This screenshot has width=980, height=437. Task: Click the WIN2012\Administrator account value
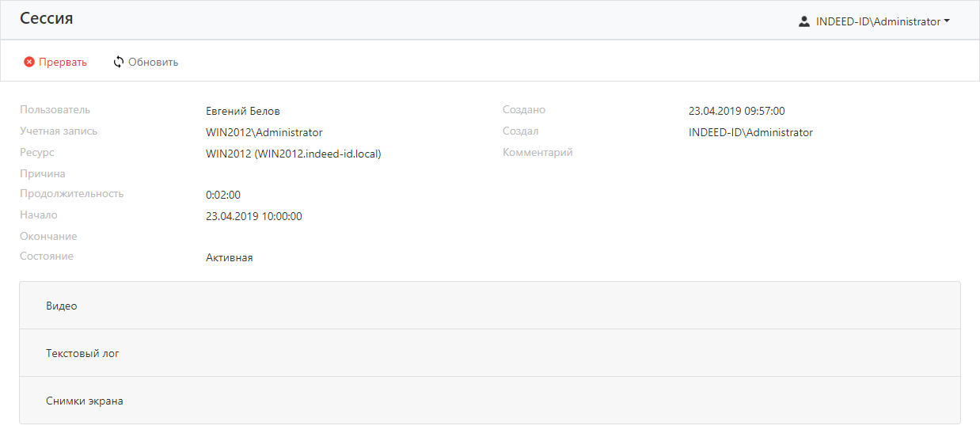tap(264, 132)
